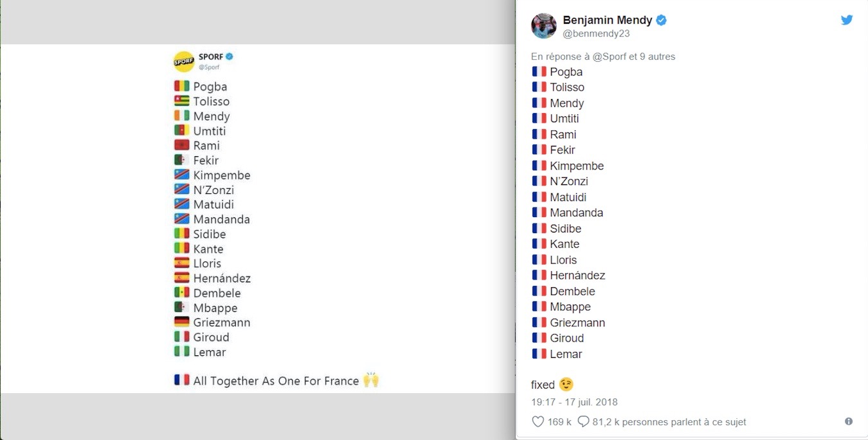Click the tweet info icon
Viewport: 868px width, 440px height.
point(849,421)
